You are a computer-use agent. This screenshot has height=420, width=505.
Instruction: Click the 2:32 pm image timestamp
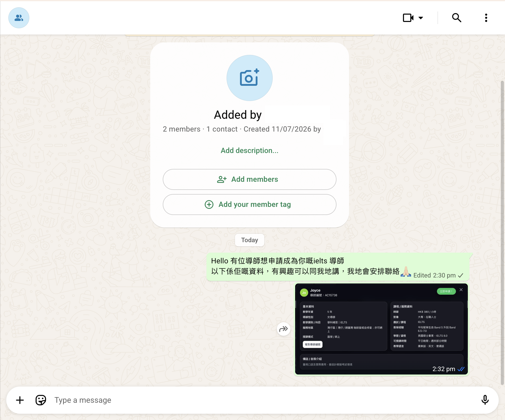tap(444, 369)
